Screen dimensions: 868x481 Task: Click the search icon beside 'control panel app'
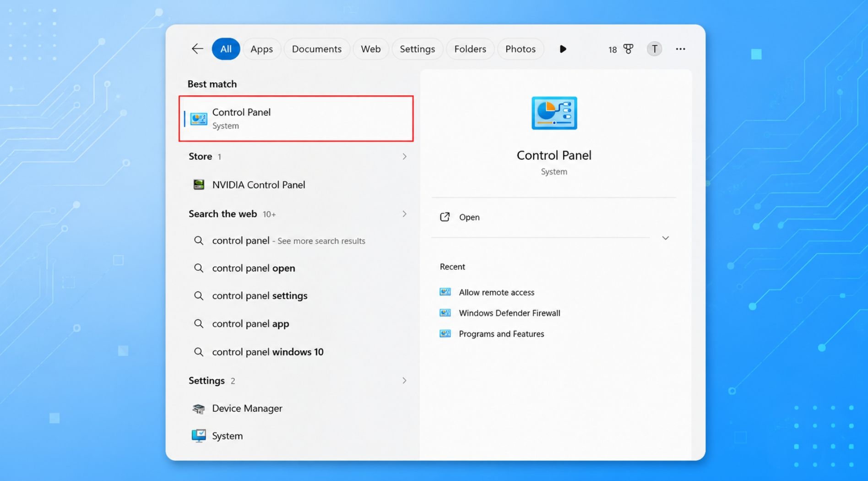[199, 323]
